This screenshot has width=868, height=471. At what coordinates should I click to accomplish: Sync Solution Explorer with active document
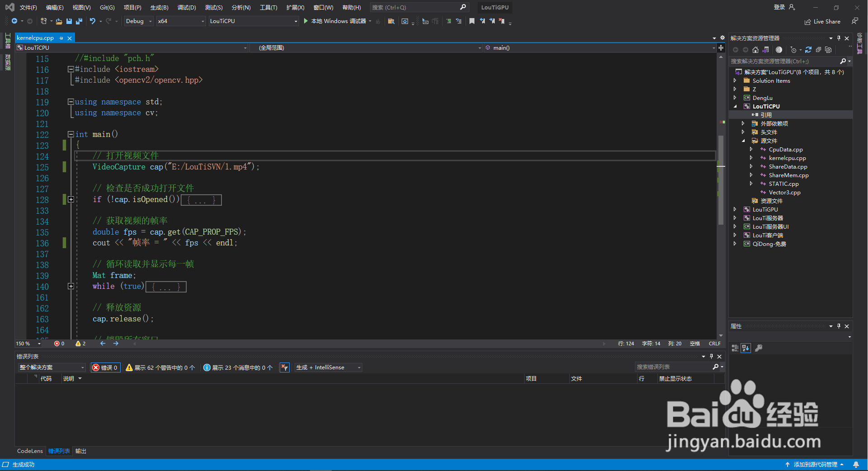765,50
